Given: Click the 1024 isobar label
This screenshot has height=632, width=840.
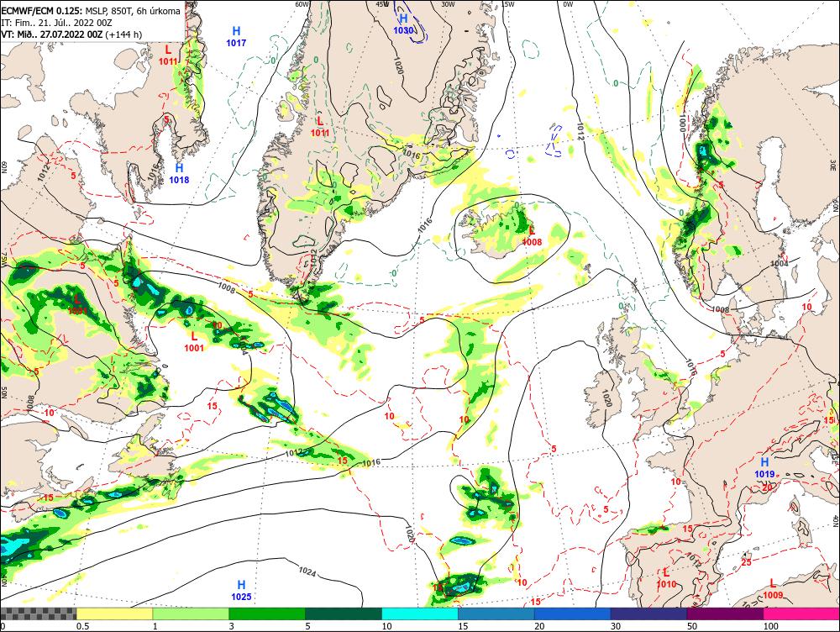Looking at the screenshot, I should click(x=307, y=572).
